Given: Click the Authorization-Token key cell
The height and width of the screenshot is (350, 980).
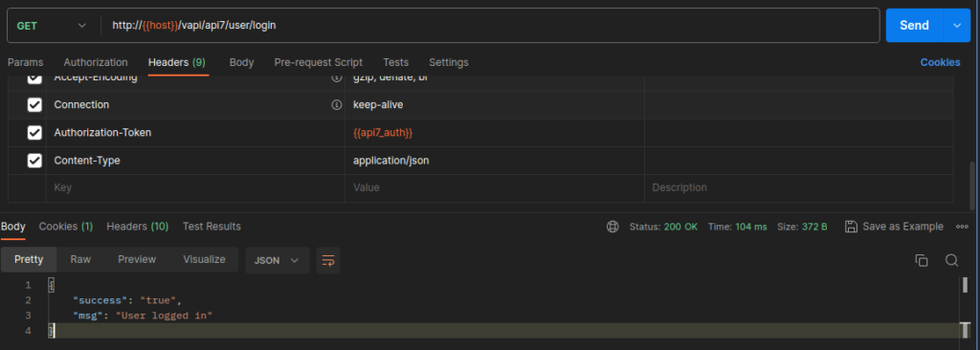Looking at the screenshot, I should [x=195, y=133].
